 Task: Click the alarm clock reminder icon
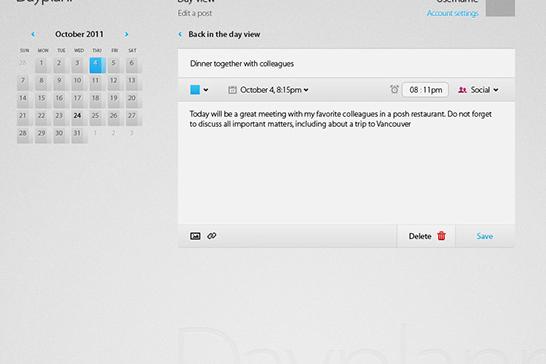pos(394,90)
